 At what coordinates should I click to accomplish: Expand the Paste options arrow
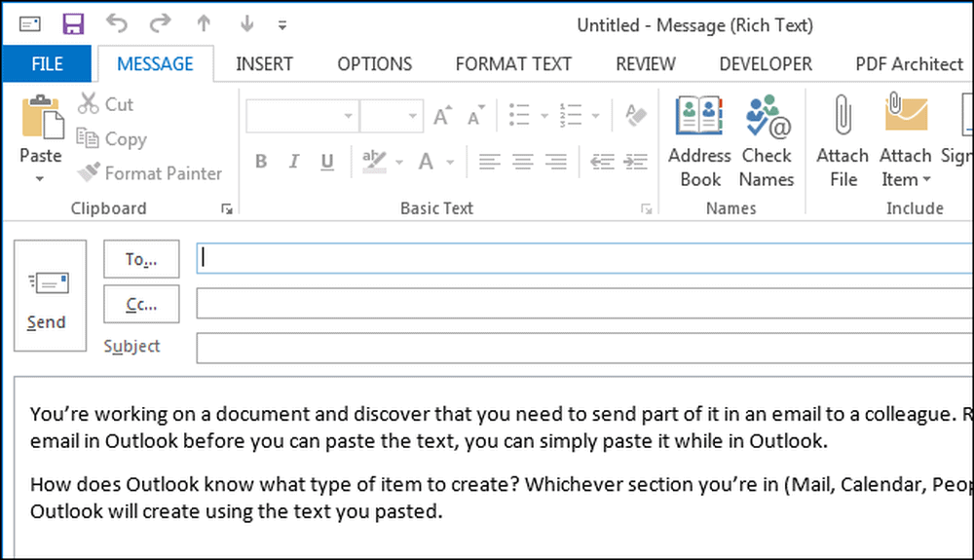click(40, 179)
